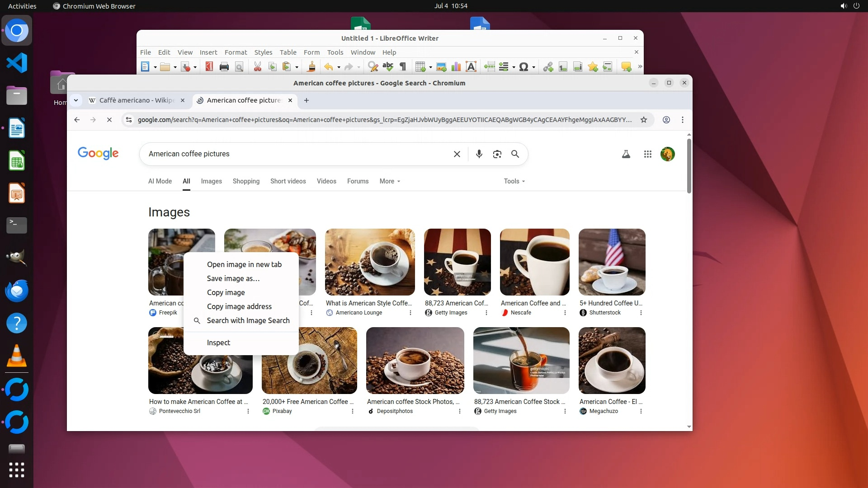Select Copy image address from context menu
Image resolution: width=868 pixels, height=488 pixels.
[239, 306]
